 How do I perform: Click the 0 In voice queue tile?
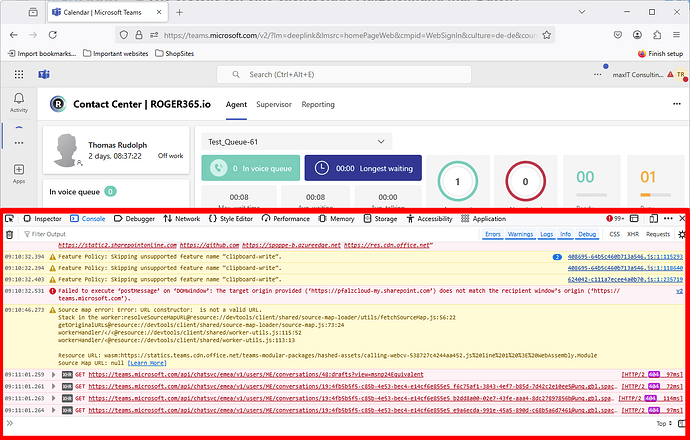click(250, 168)
